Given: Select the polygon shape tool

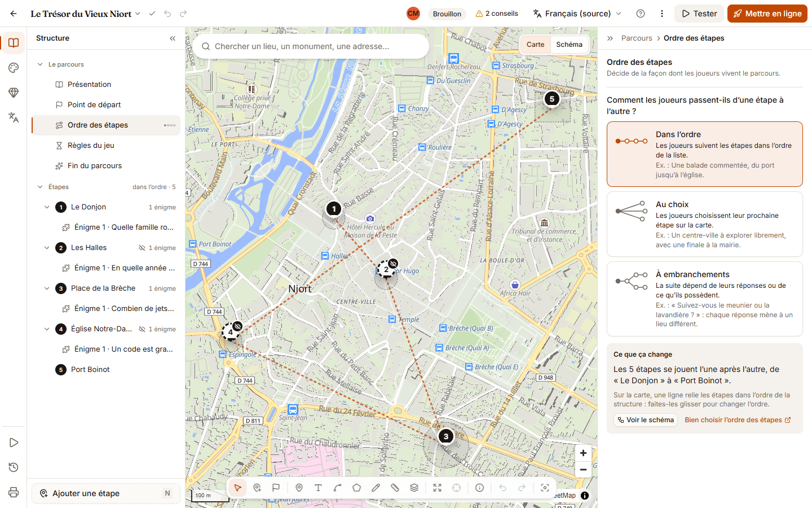Looking at the screenshot, I should (356, 488).
